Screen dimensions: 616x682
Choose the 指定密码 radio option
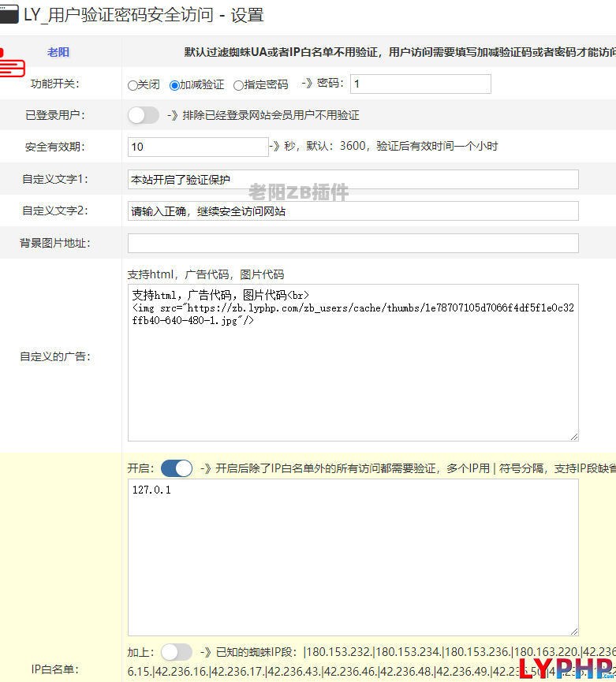[x=238, y=85]
